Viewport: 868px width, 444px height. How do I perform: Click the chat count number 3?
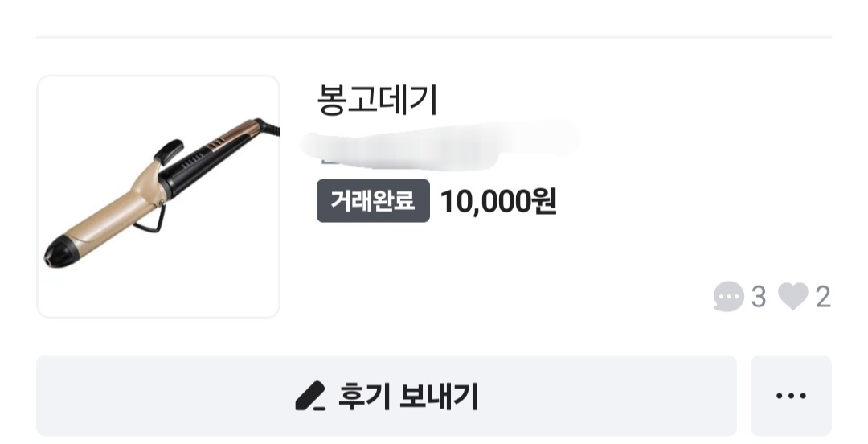(758, 298)
